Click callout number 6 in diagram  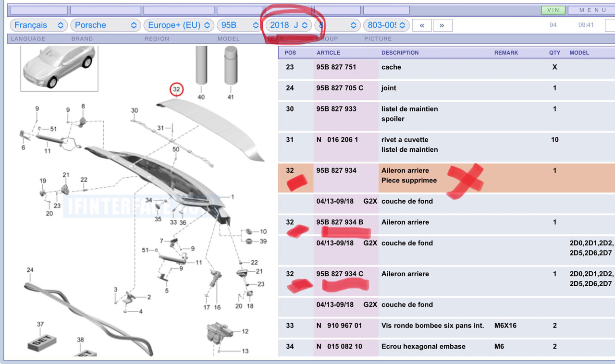pos(23,147)
